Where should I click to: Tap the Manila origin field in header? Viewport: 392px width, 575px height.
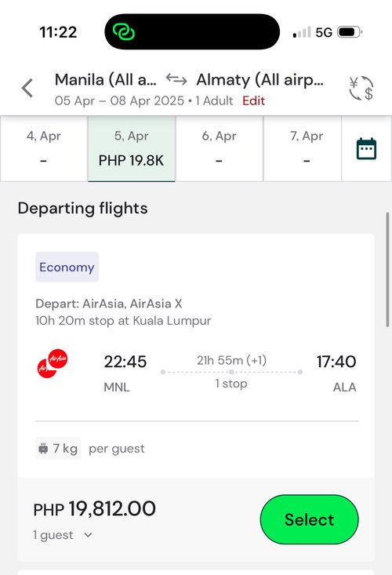coord(106,79)
